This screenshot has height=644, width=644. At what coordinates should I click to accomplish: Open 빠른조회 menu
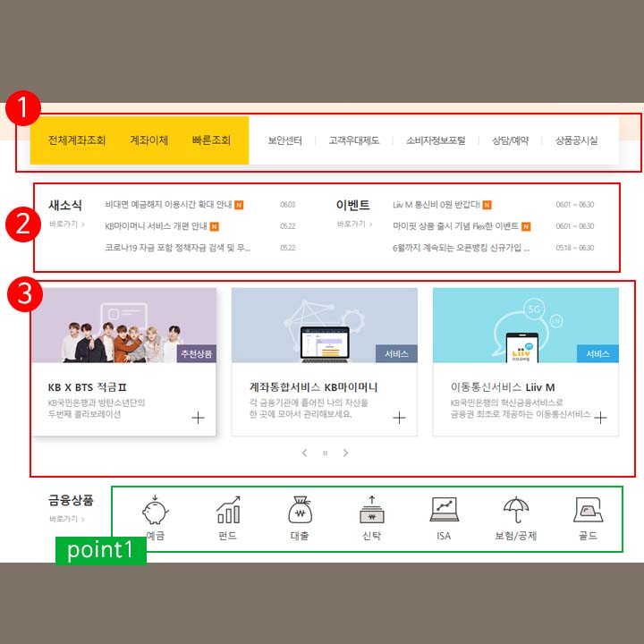(211, 140)
